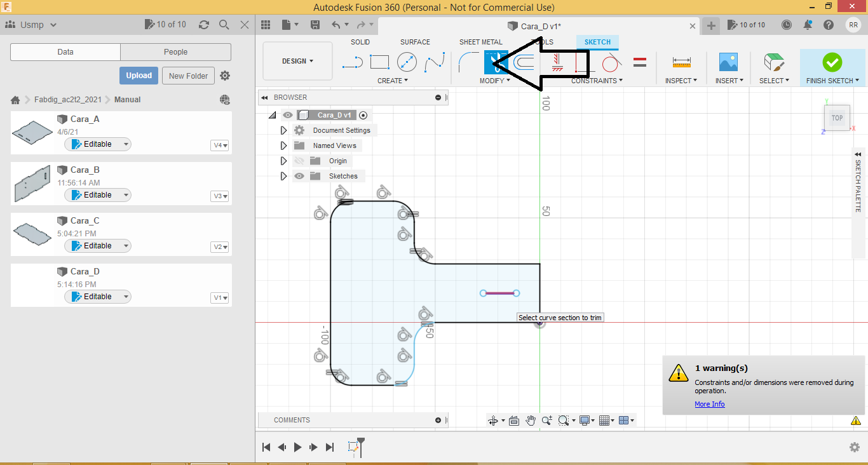
Task: Select the Line tool in Create
Action: [x=352, y=62]
